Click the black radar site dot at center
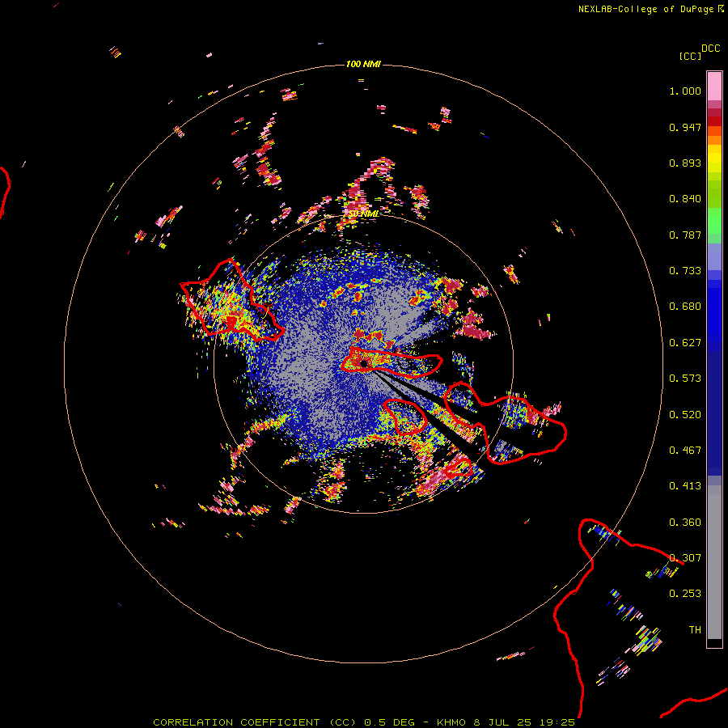 click(x=363, y=363)
